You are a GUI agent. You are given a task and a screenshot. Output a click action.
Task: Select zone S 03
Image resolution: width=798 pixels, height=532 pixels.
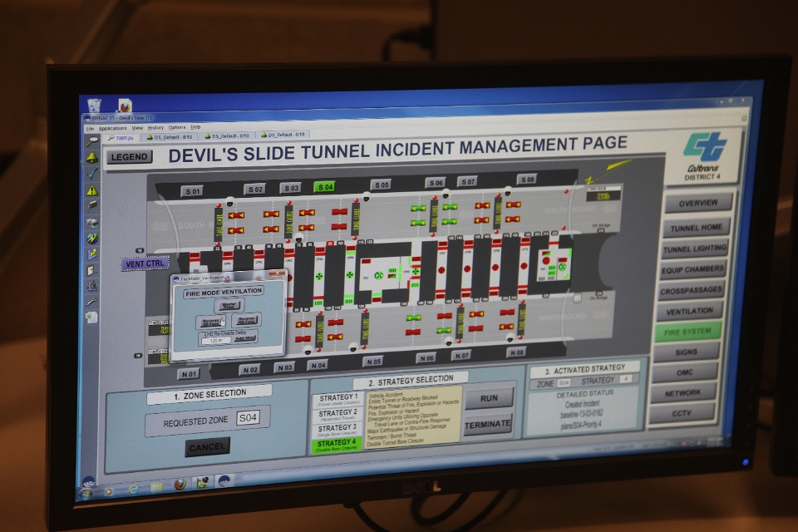point(291,189)
